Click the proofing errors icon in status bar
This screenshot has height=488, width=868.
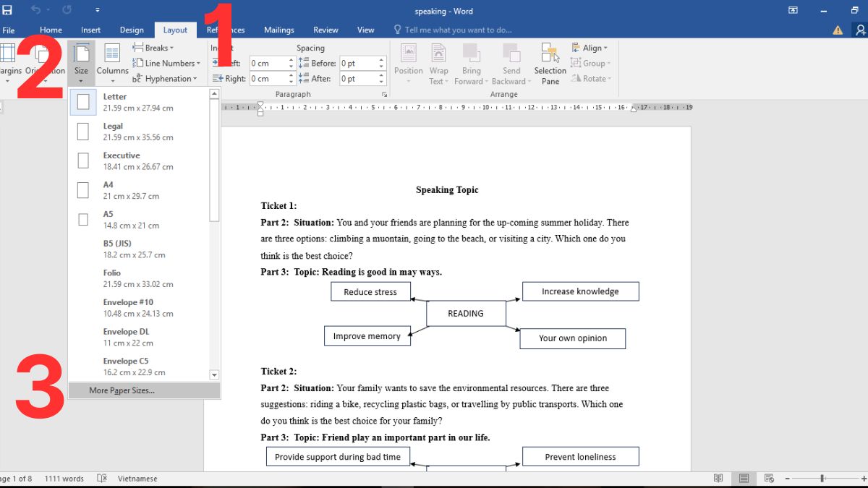click(102, 479)
